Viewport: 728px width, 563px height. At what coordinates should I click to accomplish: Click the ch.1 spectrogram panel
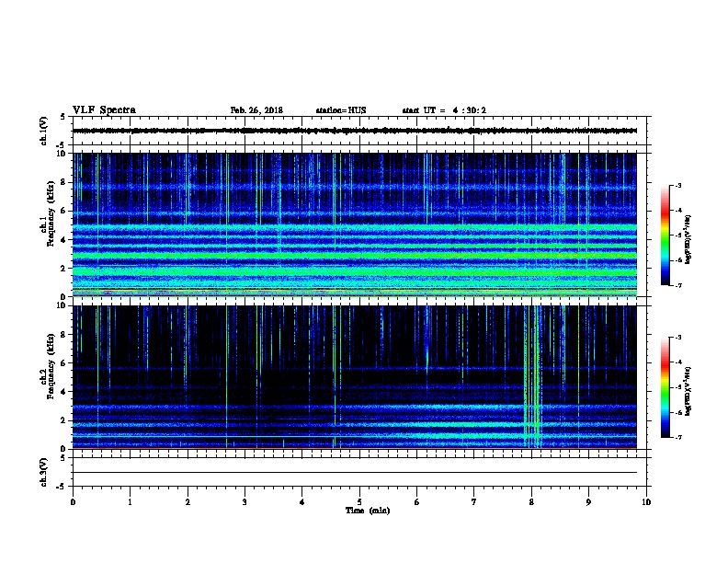point(355,224)
